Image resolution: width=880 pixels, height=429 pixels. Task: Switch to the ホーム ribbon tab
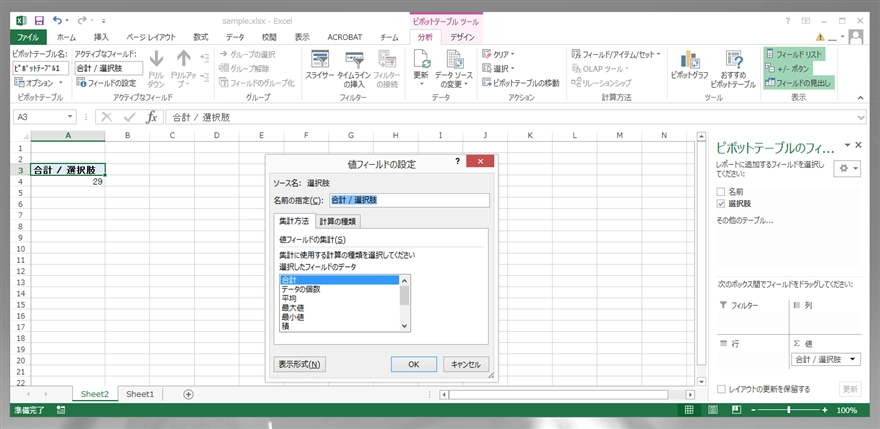[x=67, y=37]
